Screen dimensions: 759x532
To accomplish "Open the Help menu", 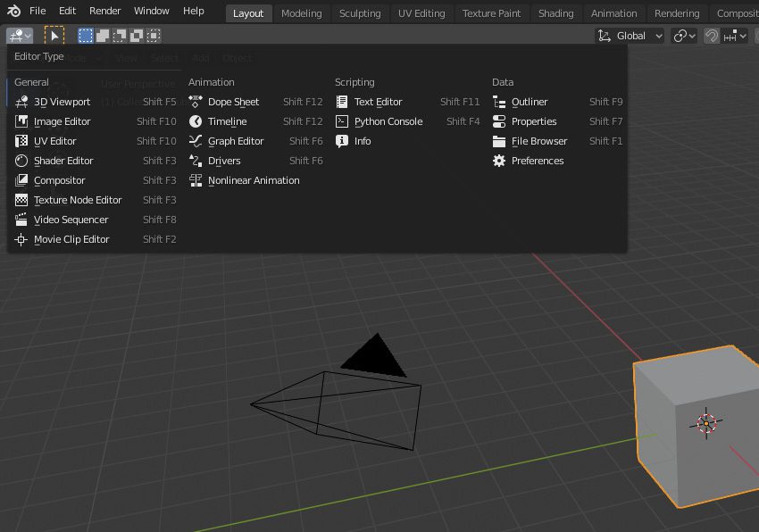I will [193, 11].
